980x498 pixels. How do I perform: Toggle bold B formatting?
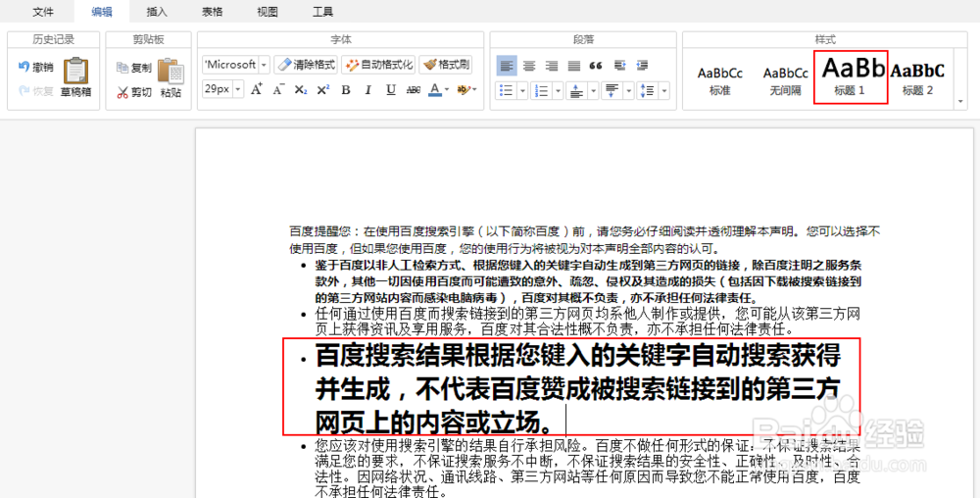(346, 90)
